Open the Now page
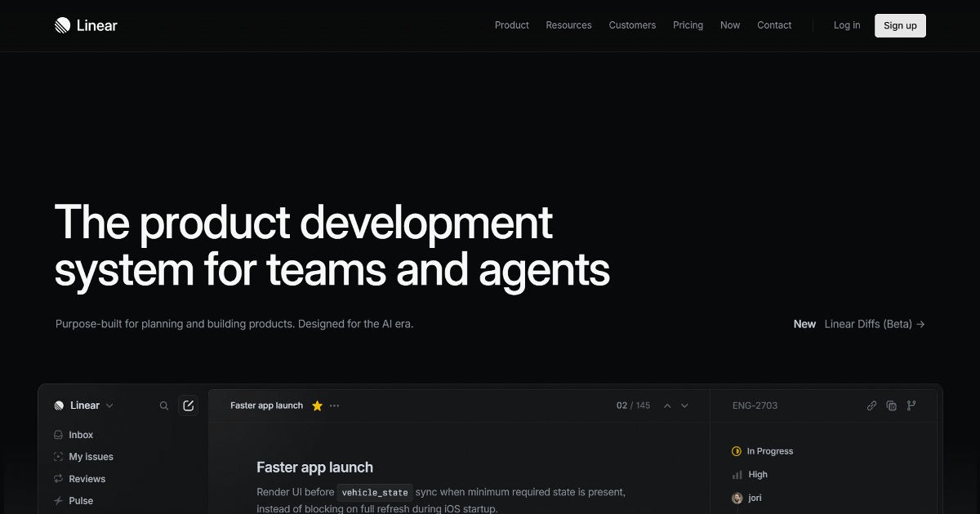 [730, 25]
